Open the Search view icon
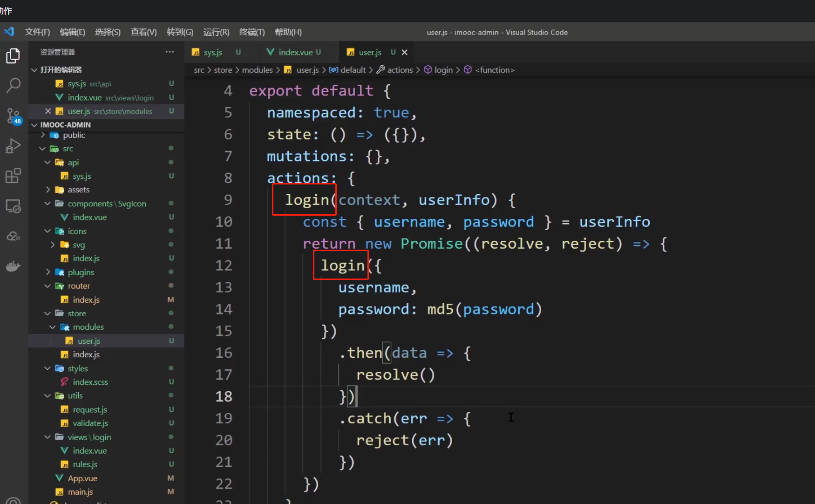 pos(13,85)
